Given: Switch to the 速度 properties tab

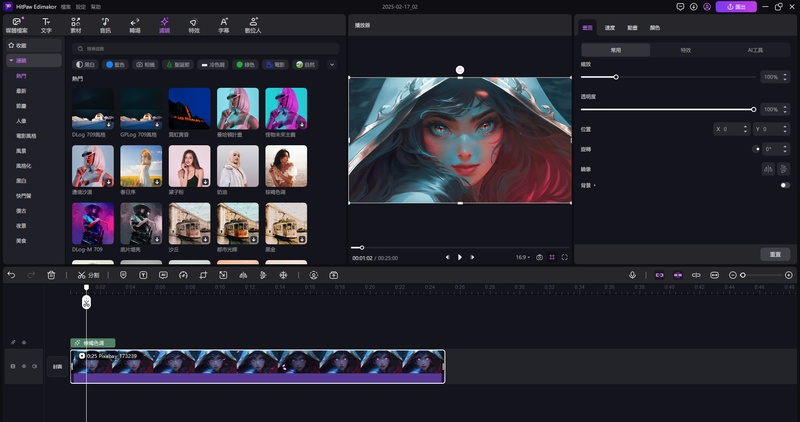Looking at the screenshot, I should 610,28.
